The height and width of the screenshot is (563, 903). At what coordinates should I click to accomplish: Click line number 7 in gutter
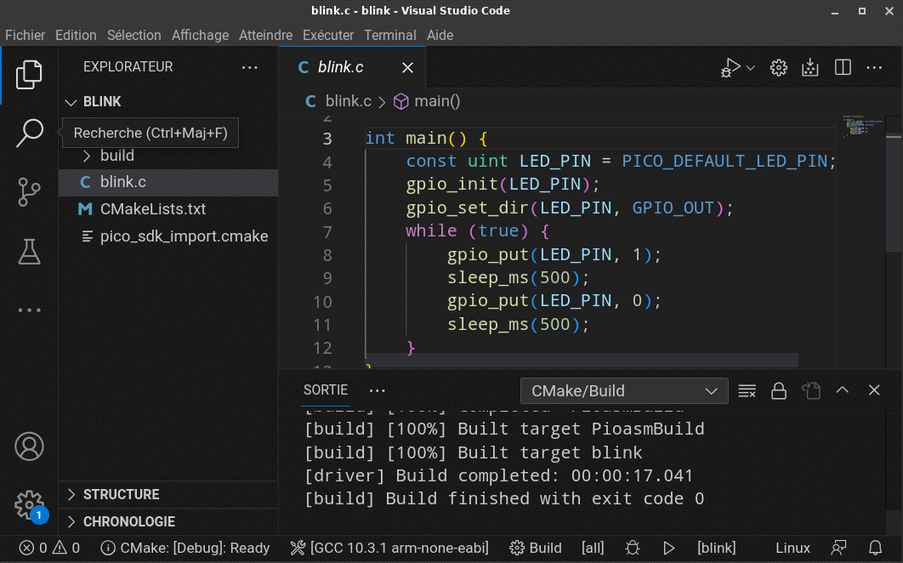pos(327,231)
